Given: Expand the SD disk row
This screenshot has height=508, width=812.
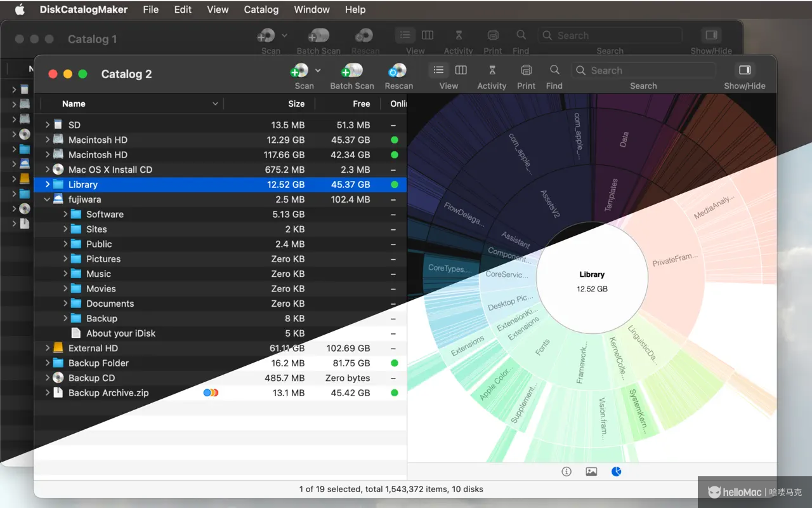Looking at the screenshot, I should (47, 125).
